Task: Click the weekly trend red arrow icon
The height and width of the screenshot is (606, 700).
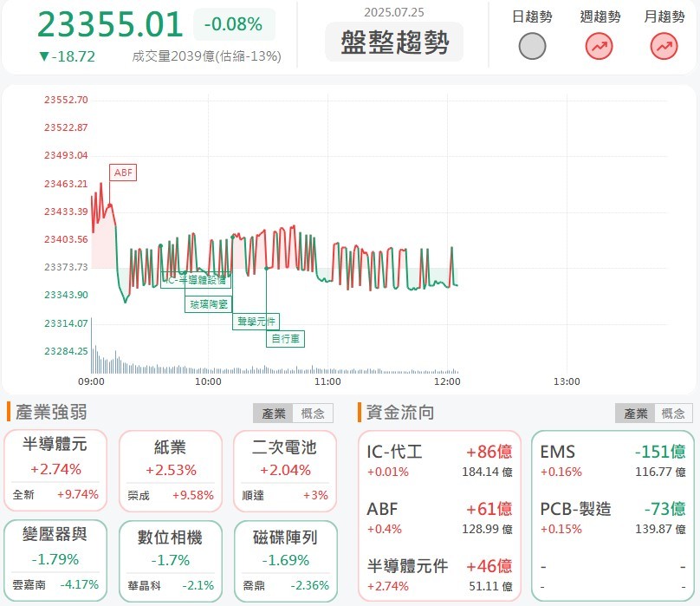Action: point(600,46)
